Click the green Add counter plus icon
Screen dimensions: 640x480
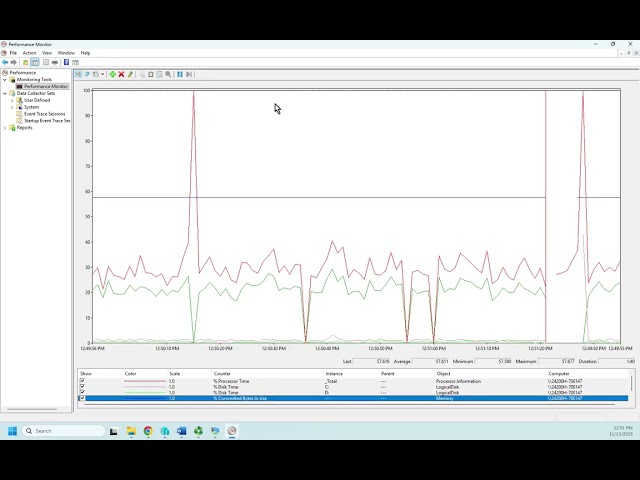[x=113, y=74]
